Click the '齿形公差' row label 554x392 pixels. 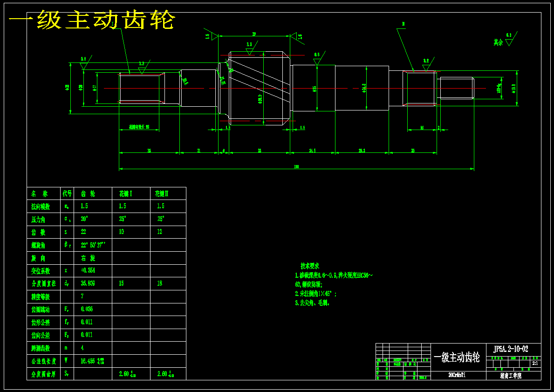[41, 323]
